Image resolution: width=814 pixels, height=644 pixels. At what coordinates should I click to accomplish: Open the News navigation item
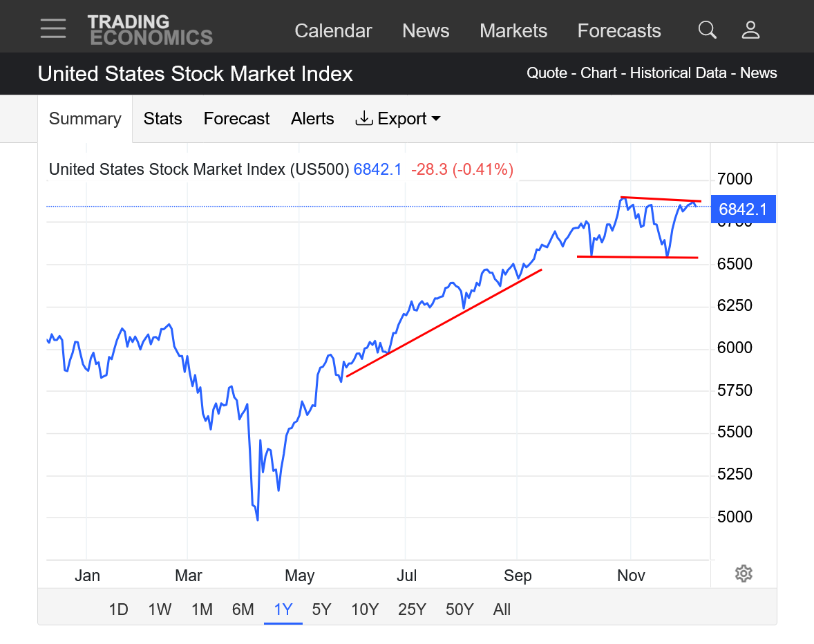click(426, 31)
